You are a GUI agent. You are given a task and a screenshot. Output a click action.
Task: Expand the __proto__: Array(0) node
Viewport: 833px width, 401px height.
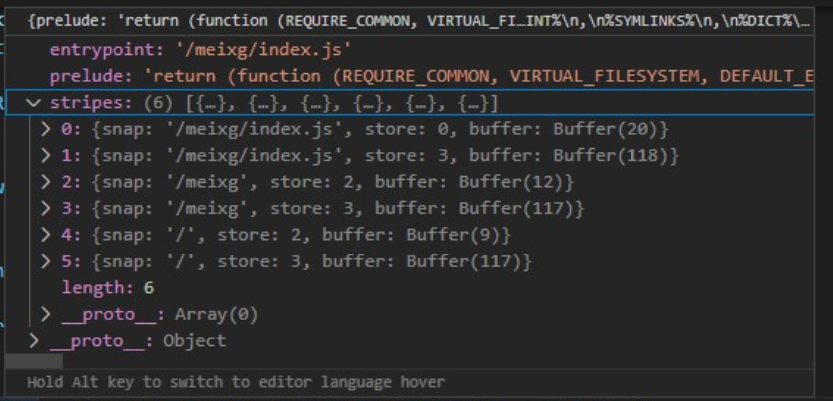[45, 314]
